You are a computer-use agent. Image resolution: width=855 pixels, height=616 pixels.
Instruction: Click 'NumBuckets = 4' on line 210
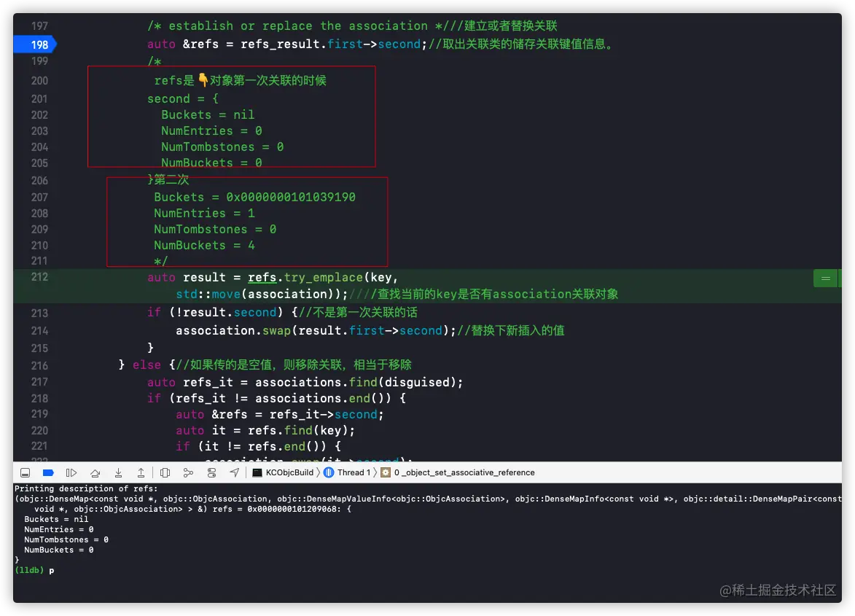204,246
